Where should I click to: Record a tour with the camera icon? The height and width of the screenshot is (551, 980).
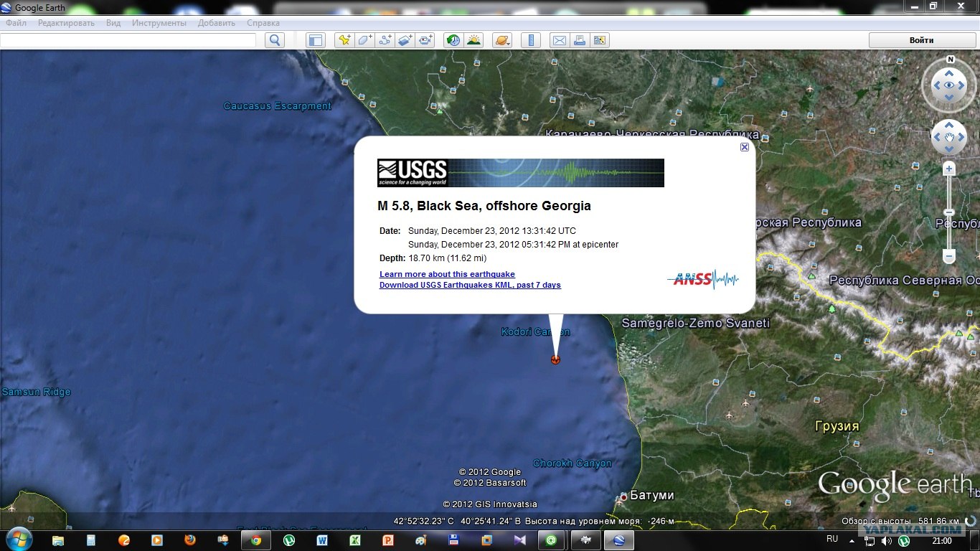pyautogui.click(x=425, y=40)
